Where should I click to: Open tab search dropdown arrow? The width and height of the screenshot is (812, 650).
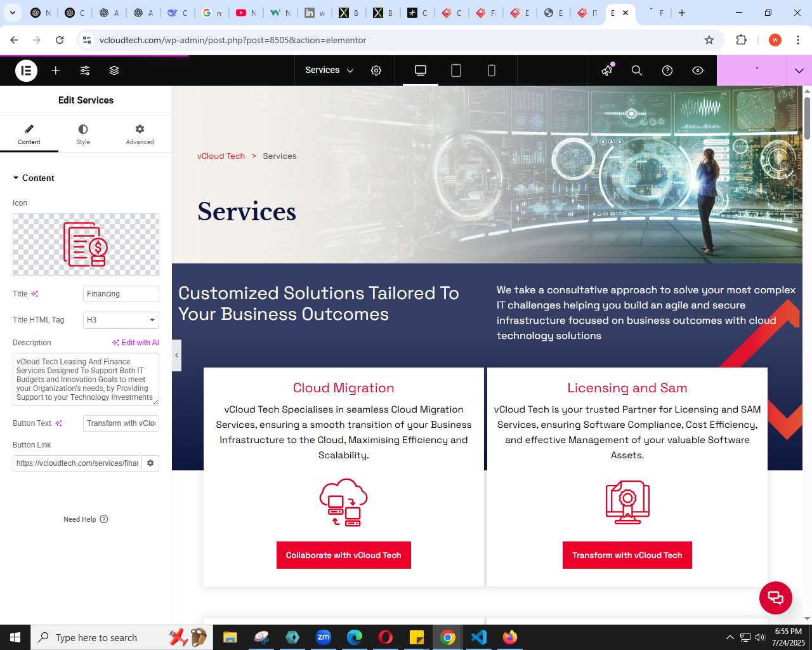13,13
